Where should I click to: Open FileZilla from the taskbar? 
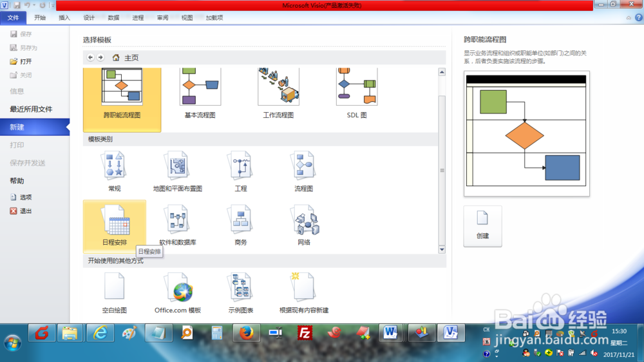pyautogui.click(x=305, y=333)
